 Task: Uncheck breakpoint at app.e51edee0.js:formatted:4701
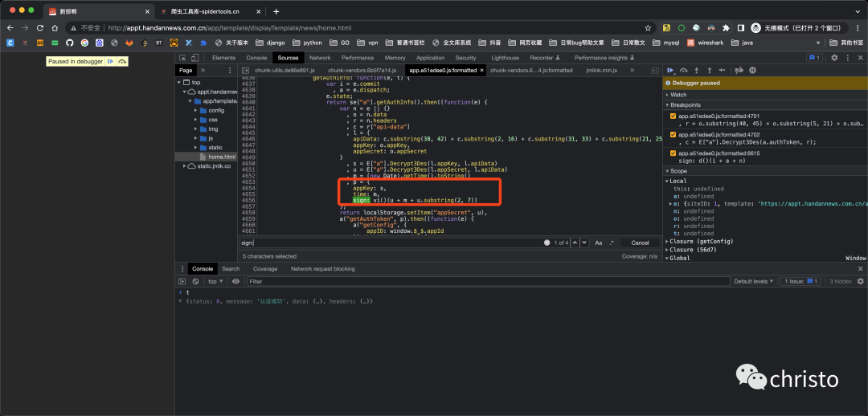click(x=673, y=116)
